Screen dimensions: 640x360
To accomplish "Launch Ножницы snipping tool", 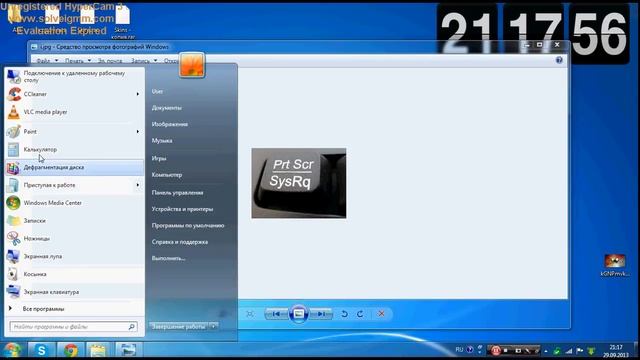I will point(74,238).
